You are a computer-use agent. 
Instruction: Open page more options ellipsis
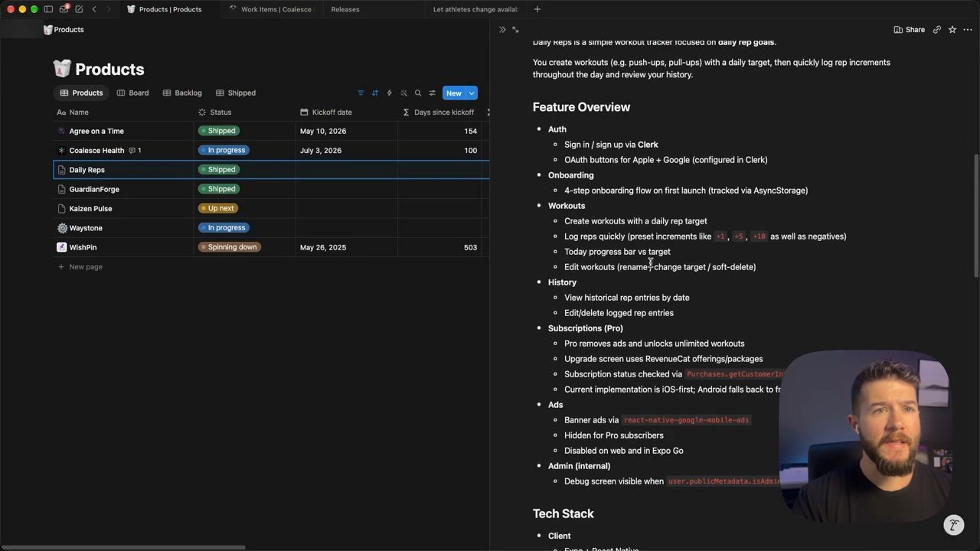pyautogui.click(x=968, y=30)
